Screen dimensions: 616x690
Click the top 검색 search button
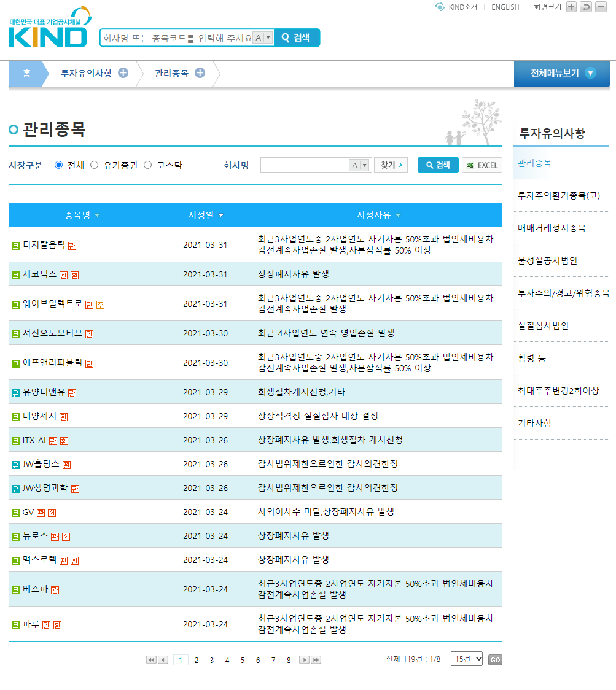click(x=297, y=38)
